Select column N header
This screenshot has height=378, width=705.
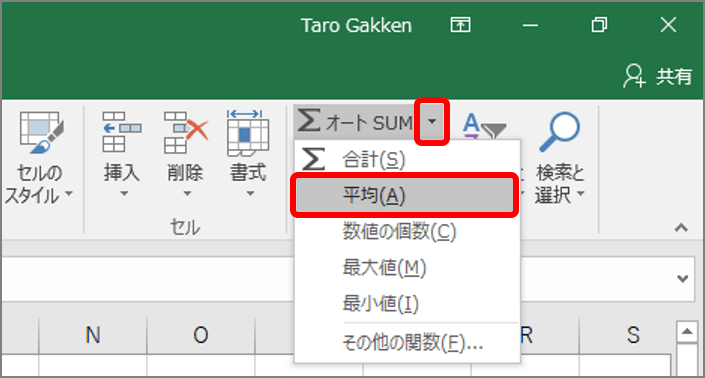pyautogui.click(x=93, y=335)
